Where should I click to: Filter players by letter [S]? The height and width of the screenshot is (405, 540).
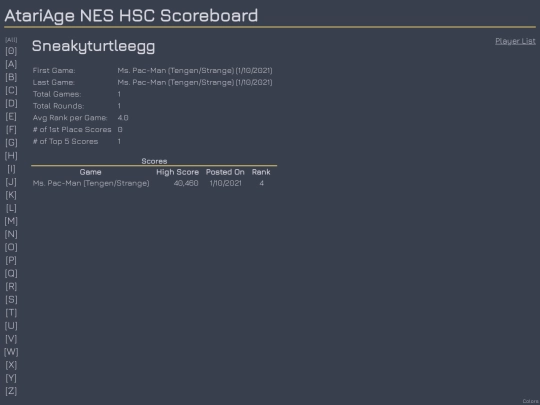11,300
